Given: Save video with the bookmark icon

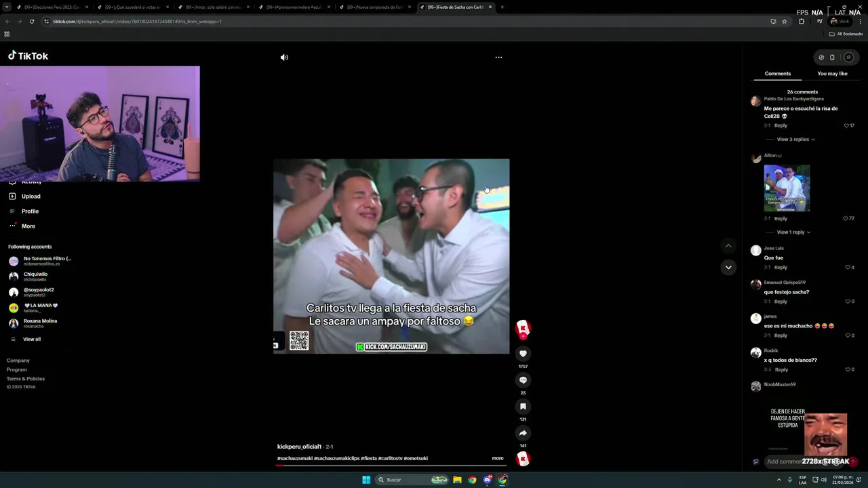Looking at the screenshot, I should click(523, 407).
